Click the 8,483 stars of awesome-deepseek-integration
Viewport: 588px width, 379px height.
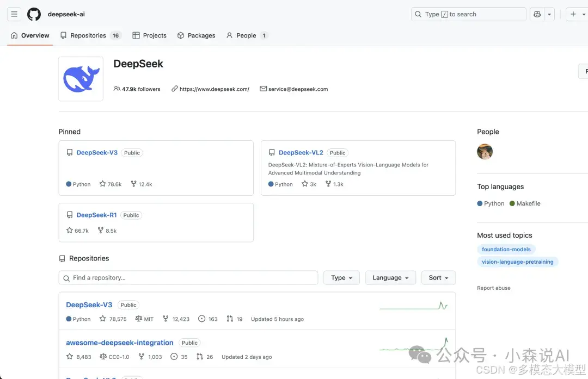coord(79,357)
